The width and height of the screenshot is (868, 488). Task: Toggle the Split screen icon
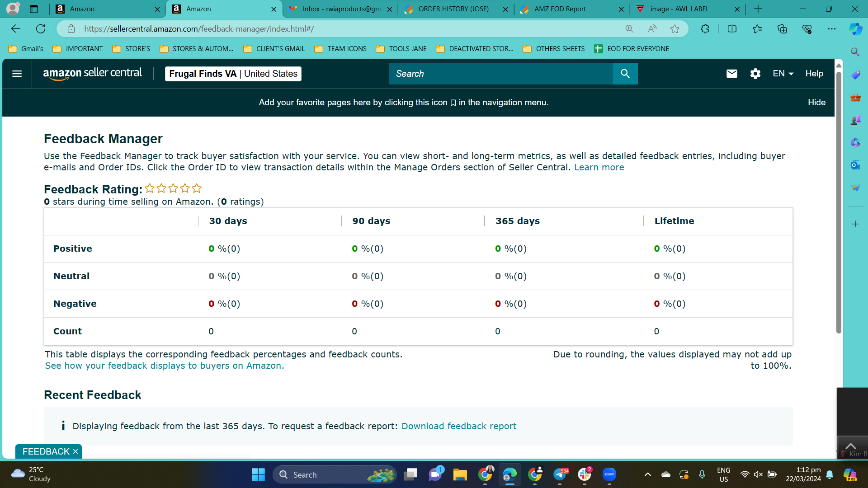(732, 29)
